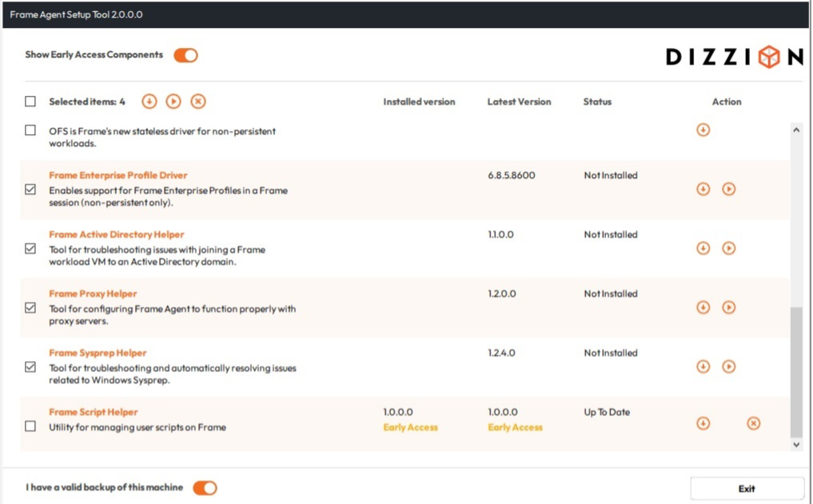The width and height of the screenshot is (813, 504).
Task: Click the Frame Sysprep Helper title link
Action: click(98, 353)
